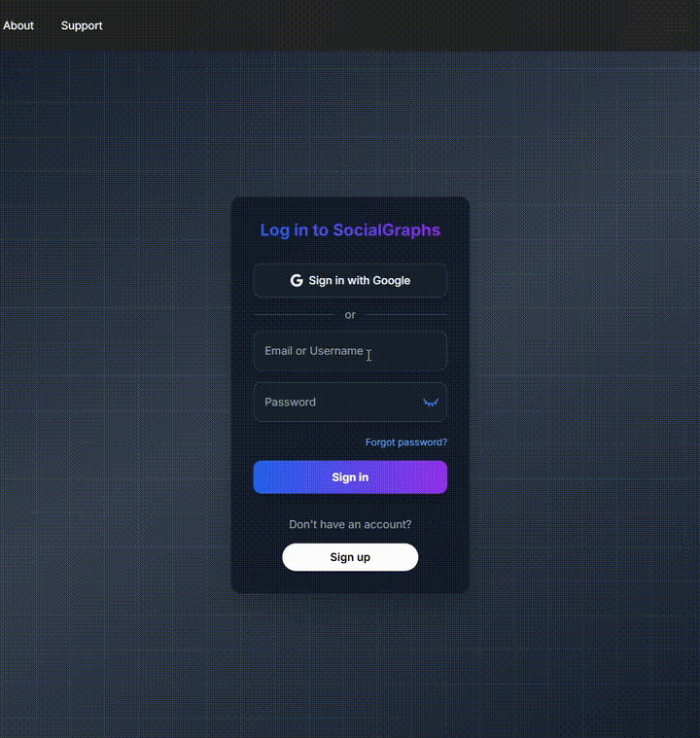Click the 'SocialGraphs' word in the heading
Viewport: 700px width, 738px height.
[386, 230]
